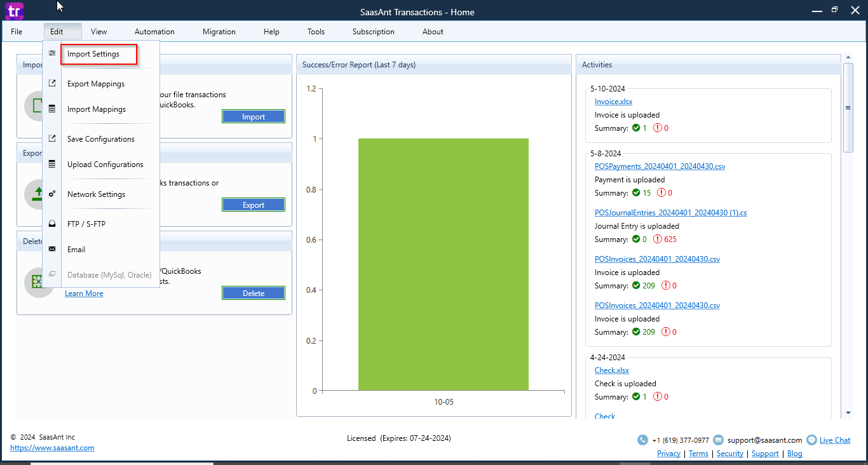868x465 pixels.
Task: Click the Export Mappings icon in menu
Action: (x=52, y=83)
